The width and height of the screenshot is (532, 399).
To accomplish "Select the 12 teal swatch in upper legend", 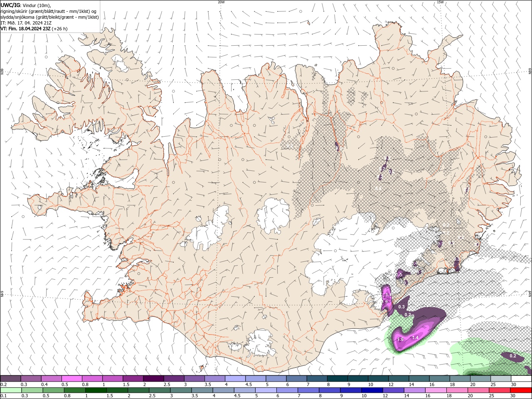I will pos(398,379).
